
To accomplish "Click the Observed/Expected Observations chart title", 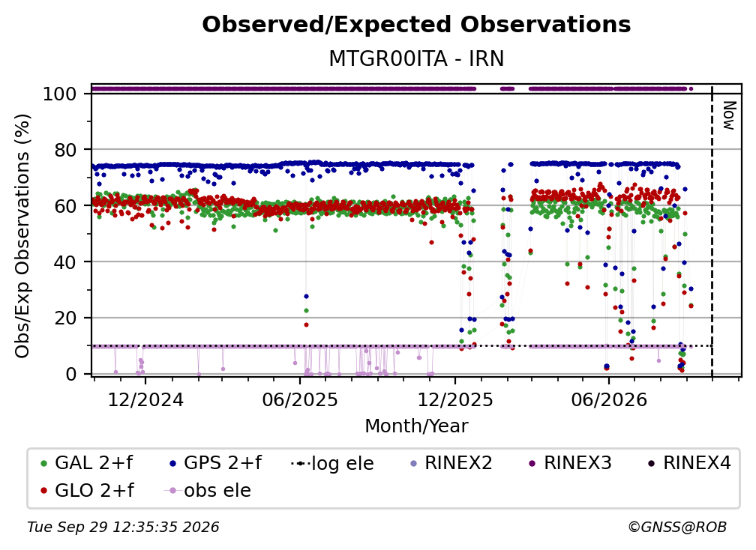I will click(416, 25).
